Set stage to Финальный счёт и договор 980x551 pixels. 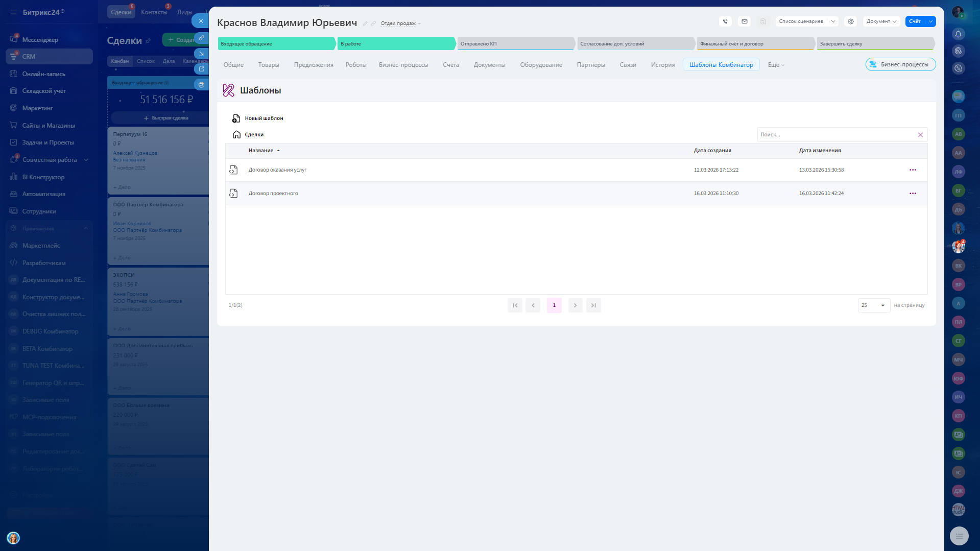click(756, 44)
